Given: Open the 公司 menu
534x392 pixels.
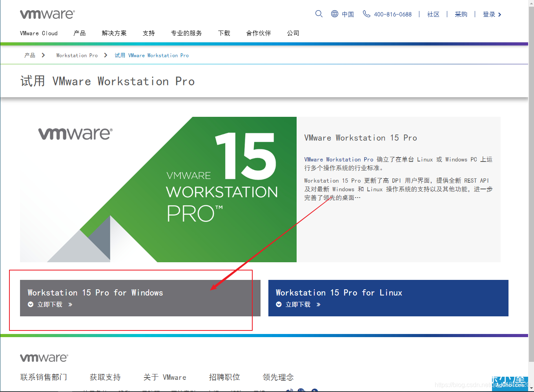Looking at the screenshot, I should click(x=293, y=33).
